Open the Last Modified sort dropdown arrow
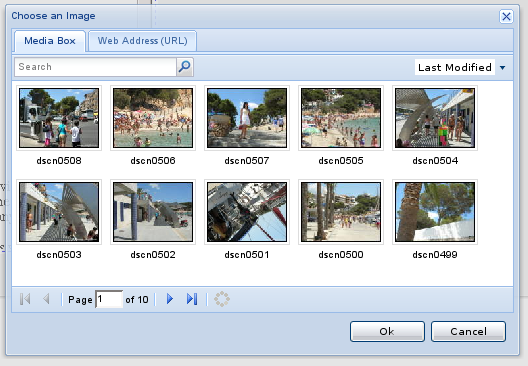Viewport: 528px width, 366px height. [x=502, y=68]
